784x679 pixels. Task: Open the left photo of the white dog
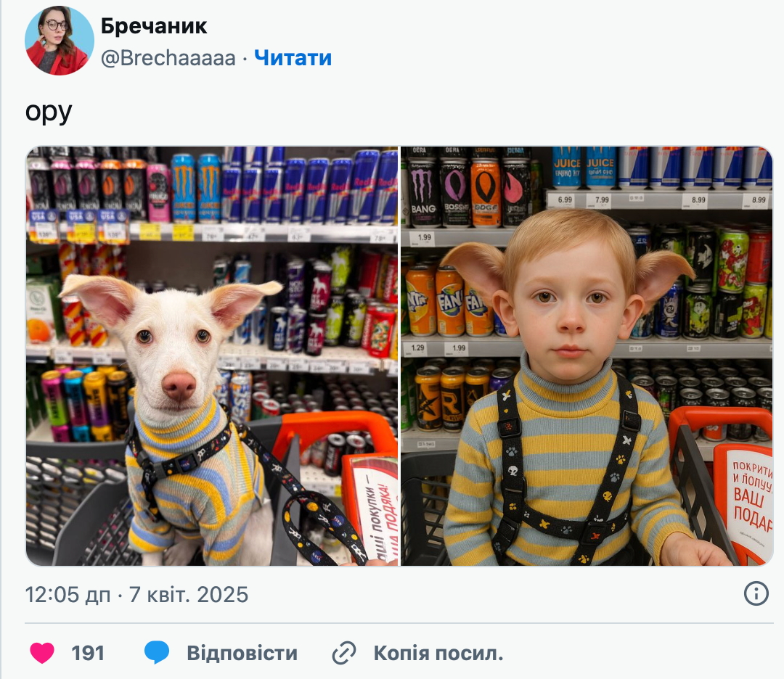(x=212, y=356)
